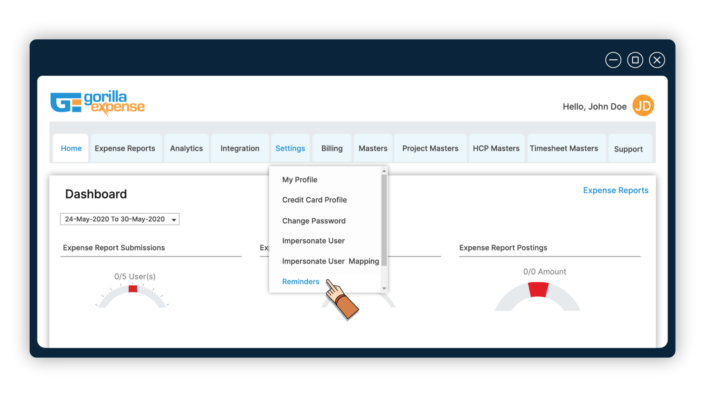
Task: Maximize the window with the square icon
Action: click(635, 60)
